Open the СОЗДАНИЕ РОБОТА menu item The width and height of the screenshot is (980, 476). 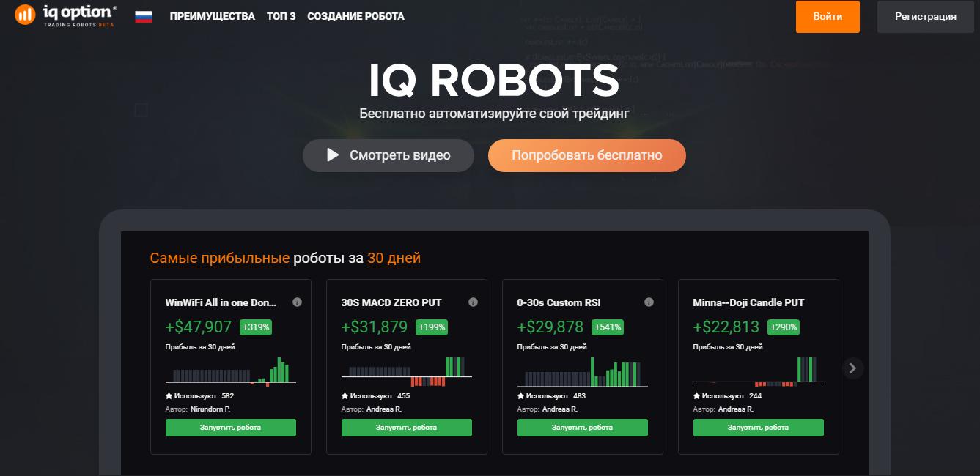coord(355,16)
